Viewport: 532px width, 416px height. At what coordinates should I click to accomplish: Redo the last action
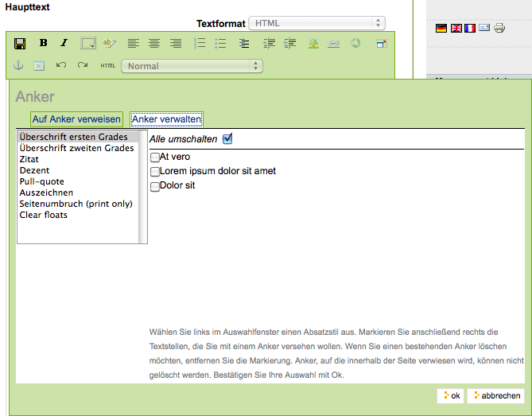click(x=83, y=64)
